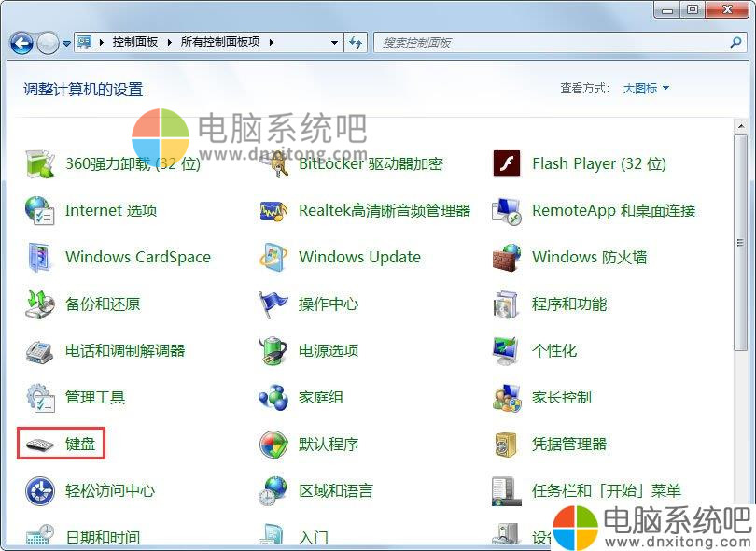Viewport: 756px width, 551px height.
Task: Open the Windows CardSpace icon
Action: (x=39, y=257)
